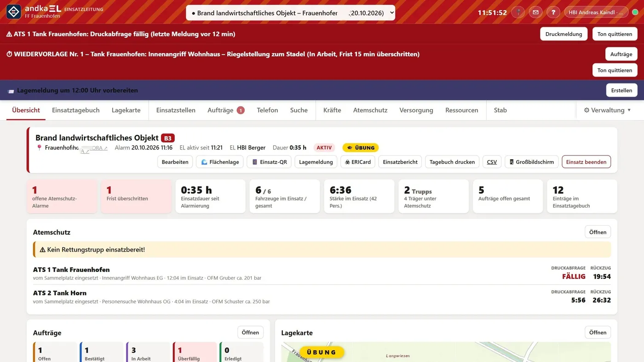Click the ÜBUNG badge in the incident header
Viewport: 644px width, 362px height.
coord(361,148)
